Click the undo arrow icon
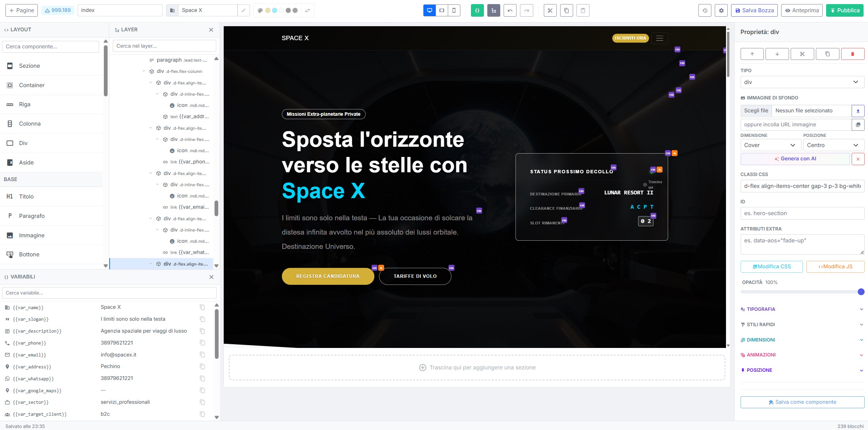The width and height of the screenshot is (868, 430). pyautogui.click(x=510, y=11)
